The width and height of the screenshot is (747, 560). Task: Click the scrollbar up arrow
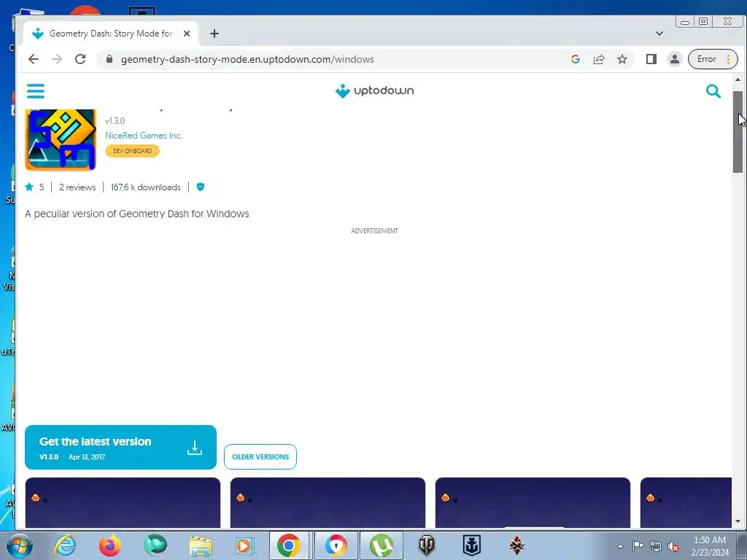tap(738, 80)
